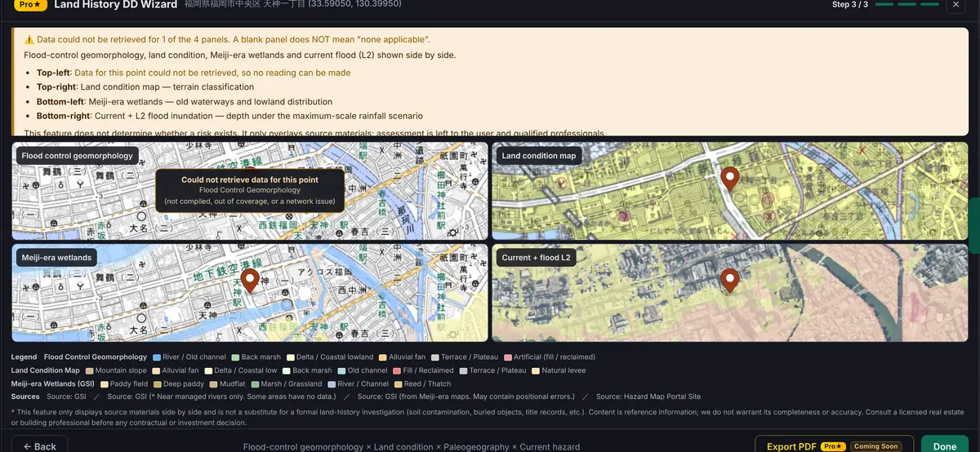Click the Meiji-era Wetlands (GSI) legend heading
980x452 pixels.
pyautogui.click(x=53, y=383)
